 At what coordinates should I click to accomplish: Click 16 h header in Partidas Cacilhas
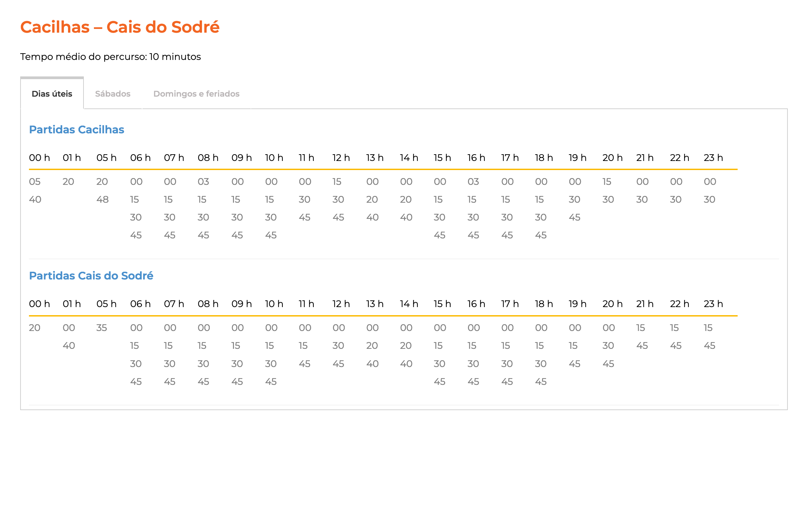click(476, 158)
